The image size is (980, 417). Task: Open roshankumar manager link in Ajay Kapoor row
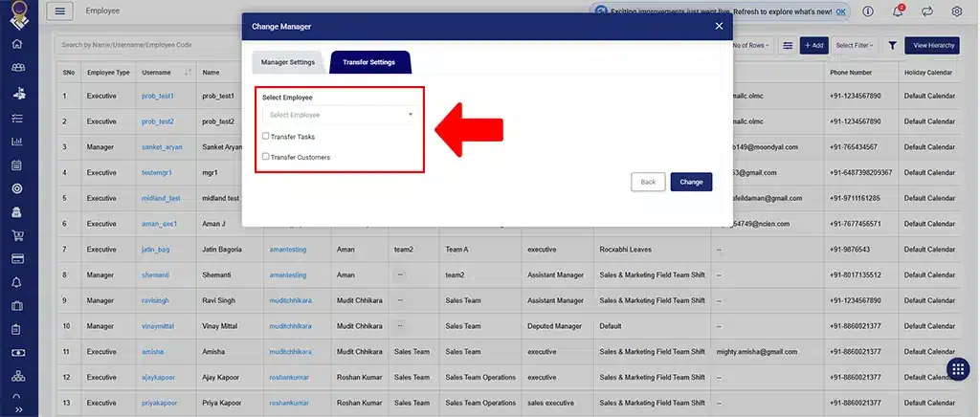coord(289,378)
